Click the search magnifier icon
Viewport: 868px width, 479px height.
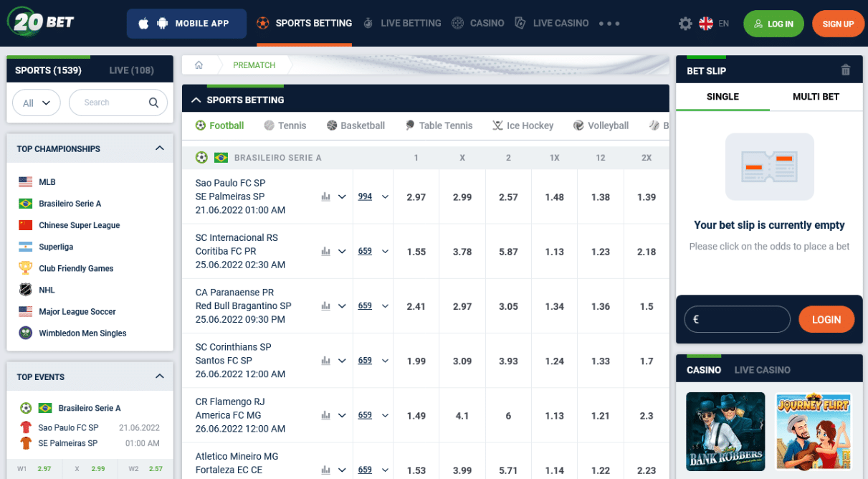coord(153,103)
